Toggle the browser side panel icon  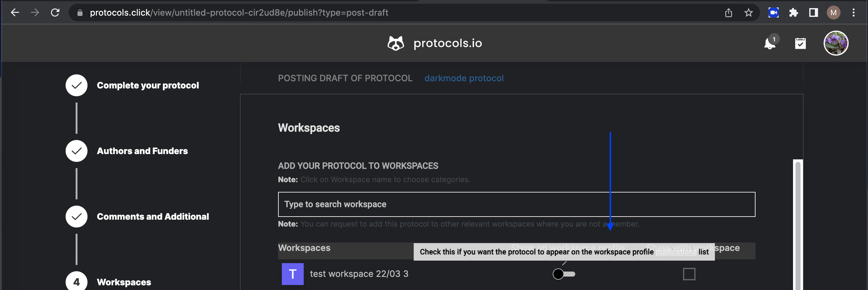[813, 13]
